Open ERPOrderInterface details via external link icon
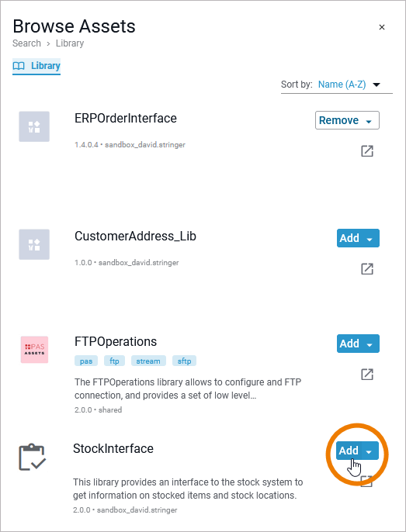 (367, 151)
